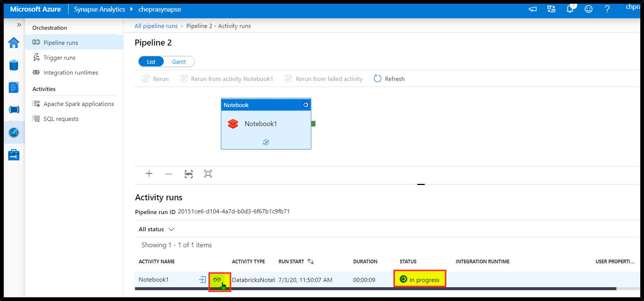The width and height of the screenshot is (644, 301).
Task: Expand the left navigation with double chevron
Action: coord(19,25)
